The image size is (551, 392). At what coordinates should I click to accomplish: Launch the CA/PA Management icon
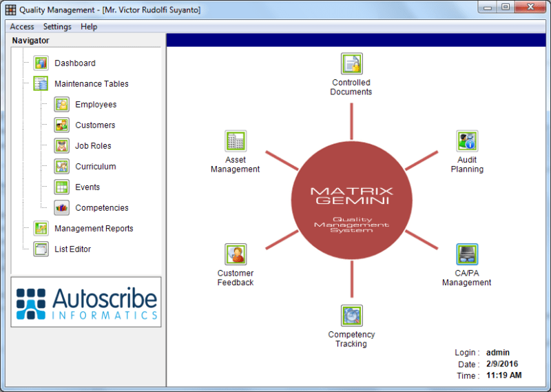[467, 254]
